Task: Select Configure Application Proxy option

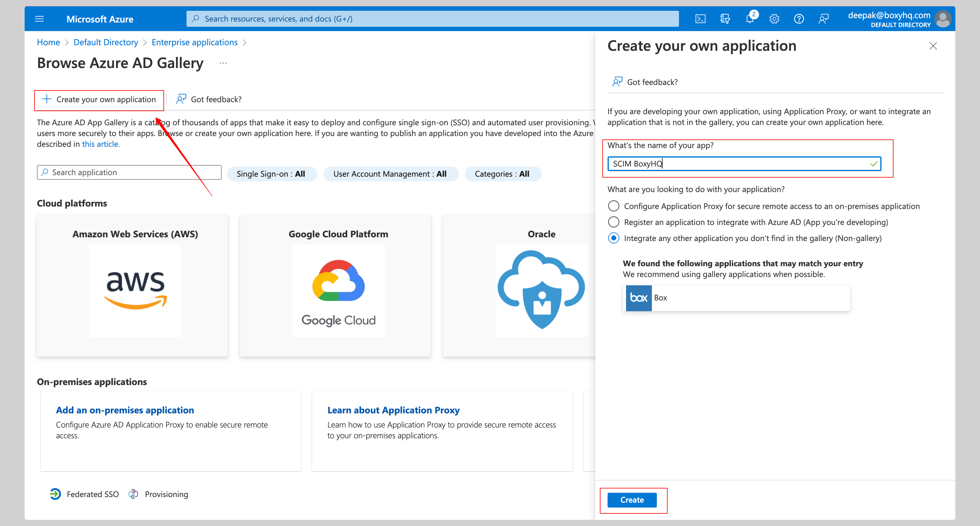Action: pyautogui.click(x=614, y=206)
